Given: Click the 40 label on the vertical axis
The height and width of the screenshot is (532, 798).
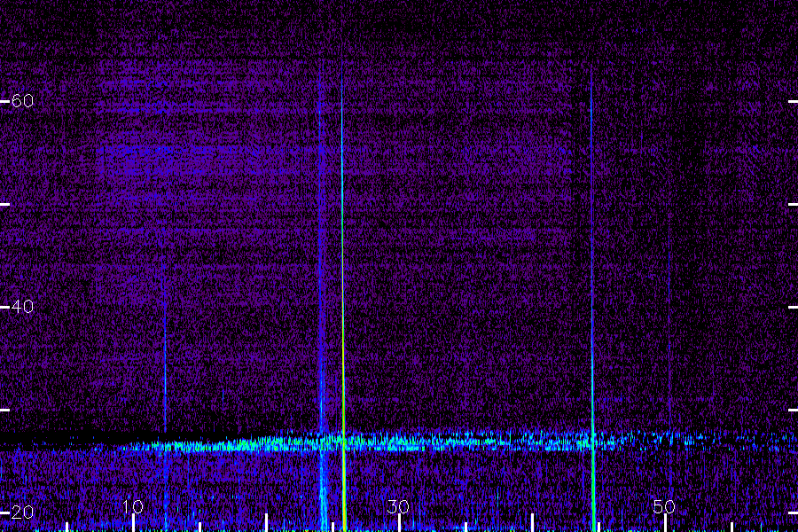Looking at the screenshot, I should click(x=22, y=307).
